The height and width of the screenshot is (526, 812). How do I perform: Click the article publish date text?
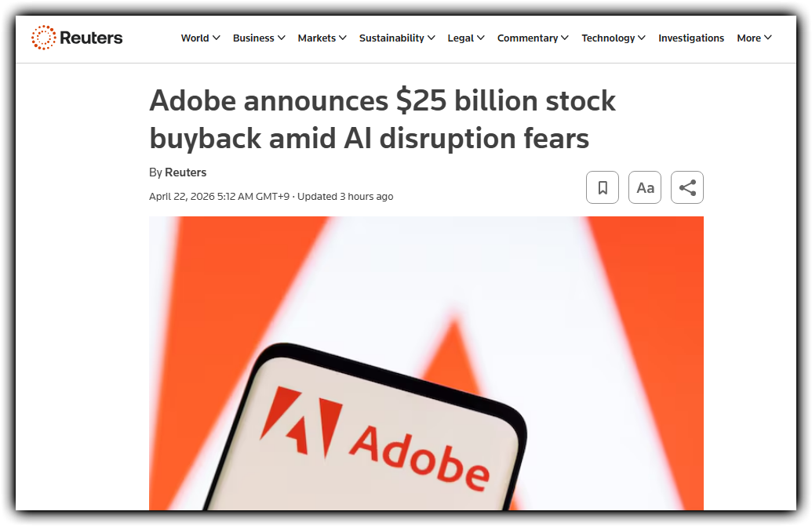point(219,197)
